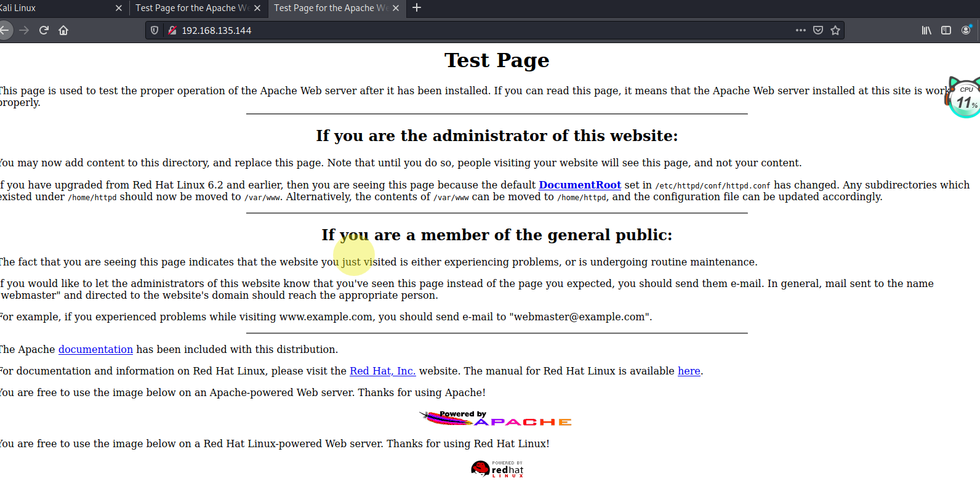Reload the current page
The width and height of the screenshot is (980, 494).
(x=44, y=30)
